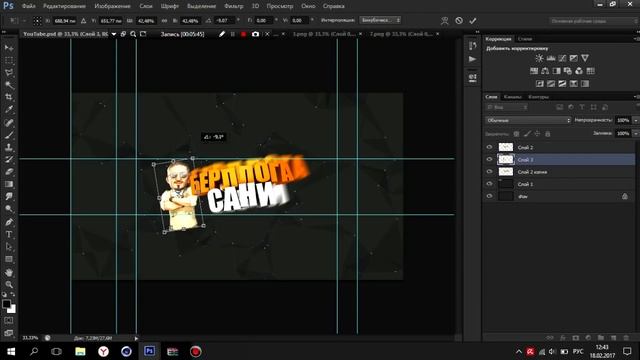Image resolution: width=640 pixels, height=360 pixels.
Task: Select the Lasso tool
Action: click(x=9, y=73)
